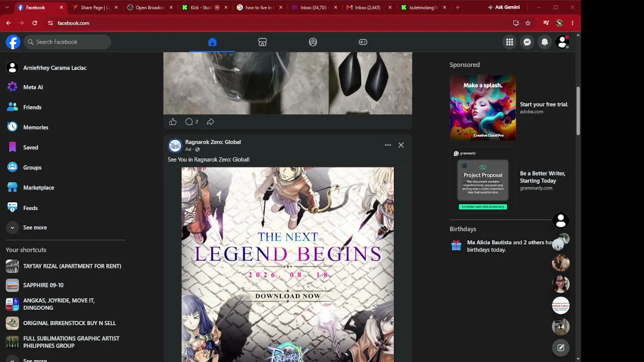
Task: Open TAYTAY RIZAL (APARTMENT FOR RENT) shortcut
Action: [x=65, y=266]
